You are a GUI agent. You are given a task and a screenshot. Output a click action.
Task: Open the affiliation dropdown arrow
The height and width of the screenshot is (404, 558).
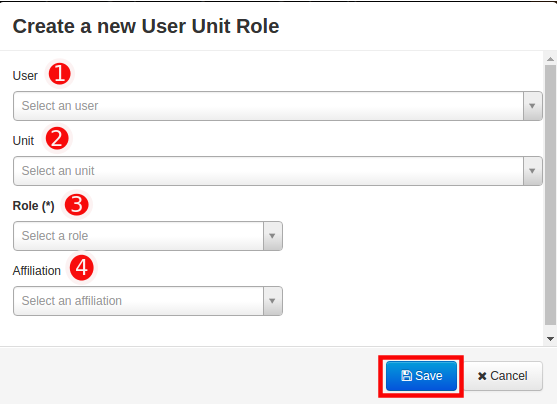pyautogui.click(x=273, y=301)
